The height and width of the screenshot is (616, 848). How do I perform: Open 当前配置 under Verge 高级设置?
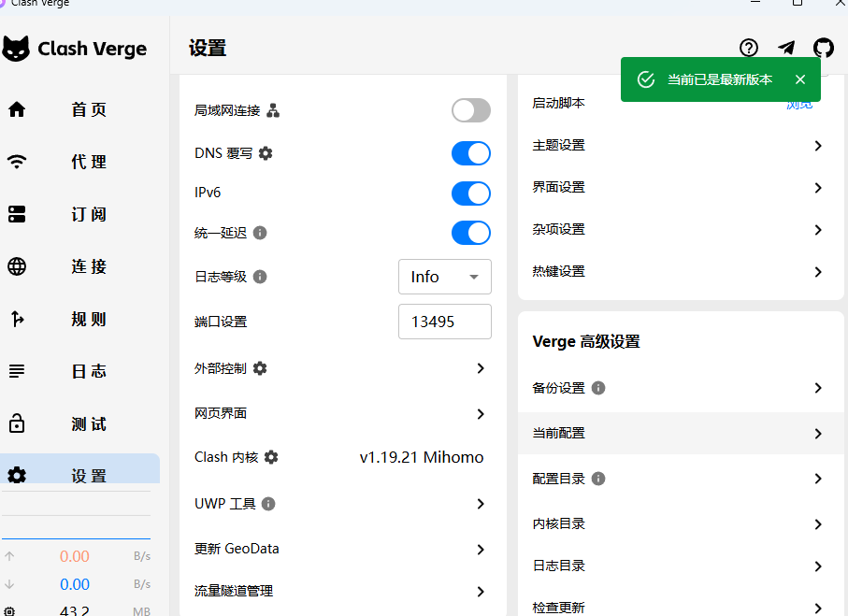680,434
